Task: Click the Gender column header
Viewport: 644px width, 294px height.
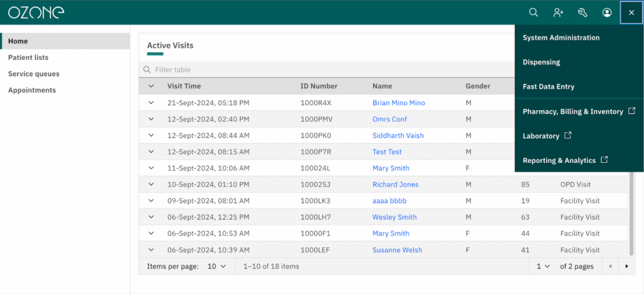Action: click(478, 86)
